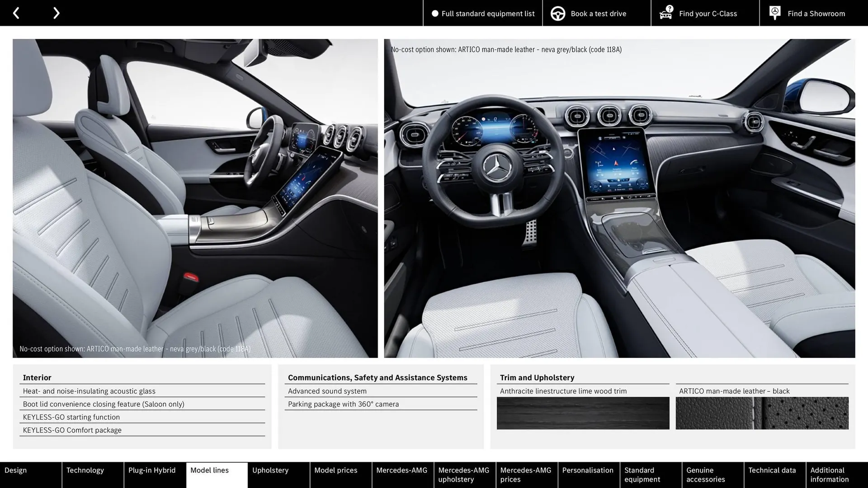Switch to the Upholstery tab

(x=270, y=474)
